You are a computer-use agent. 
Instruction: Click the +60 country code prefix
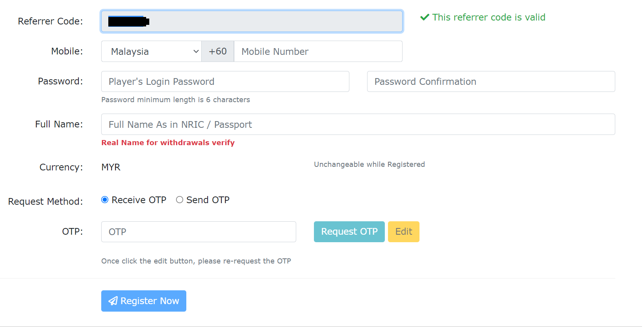coord(218,51)
